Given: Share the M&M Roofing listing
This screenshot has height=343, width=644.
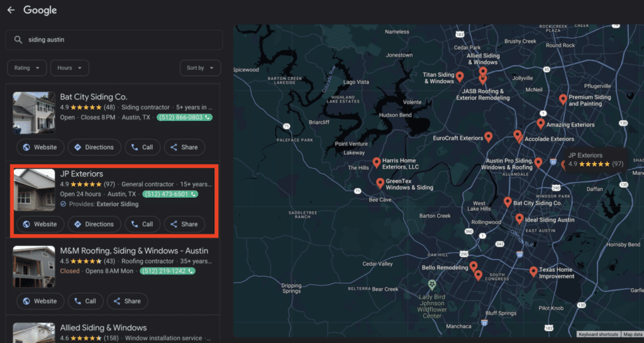Looking at the screenshot, I should pyautogui.click(x=127, y=301).
